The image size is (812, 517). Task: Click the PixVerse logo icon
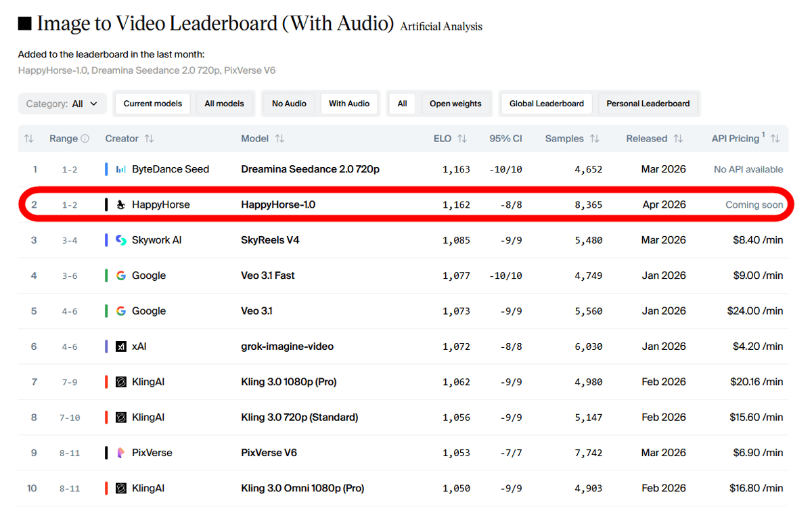click(121, 453)
